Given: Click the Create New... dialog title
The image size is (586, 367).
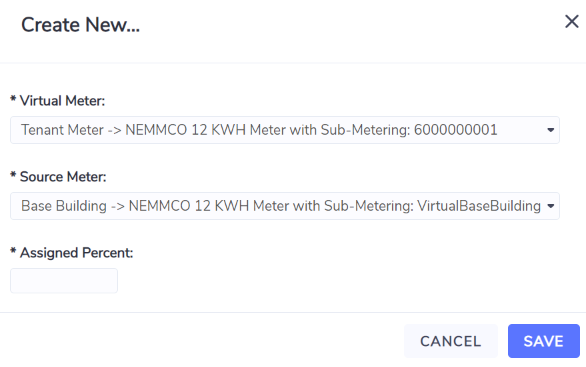Looking at the screenshot, I should pos(80,25).
